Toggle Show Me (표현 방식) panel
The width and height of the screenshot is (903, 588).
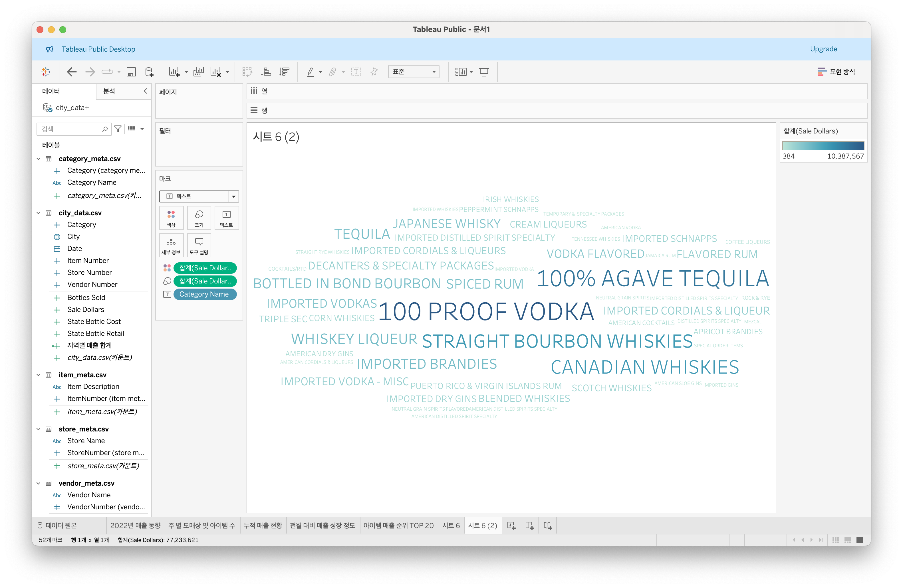(836, 72)
